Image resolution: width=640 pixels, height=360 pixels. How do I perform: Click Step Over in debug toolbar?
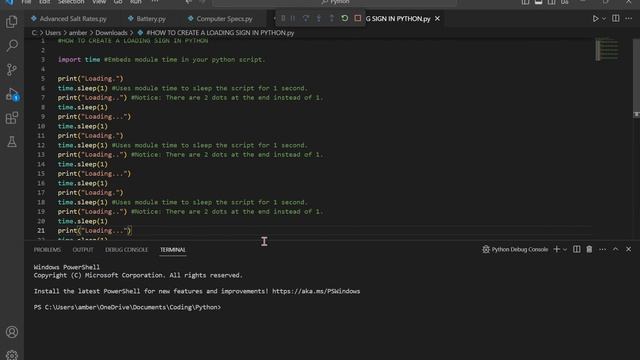point(306,18)
